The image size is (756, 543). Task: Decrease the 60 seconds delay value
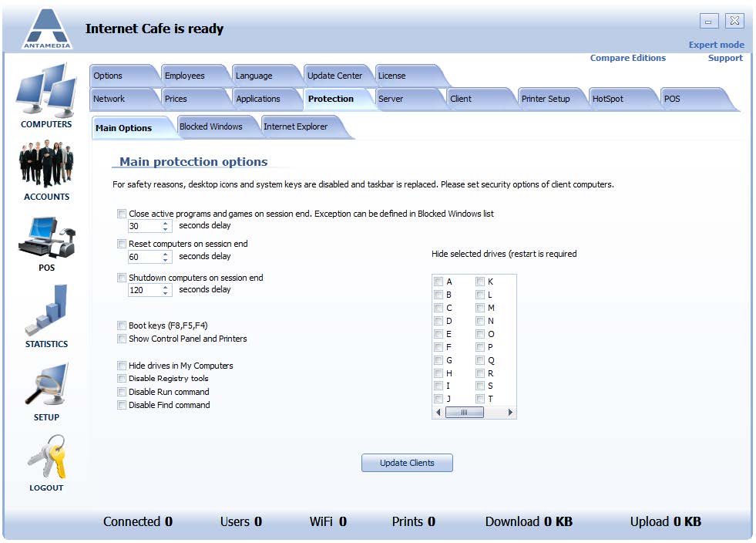166,260
